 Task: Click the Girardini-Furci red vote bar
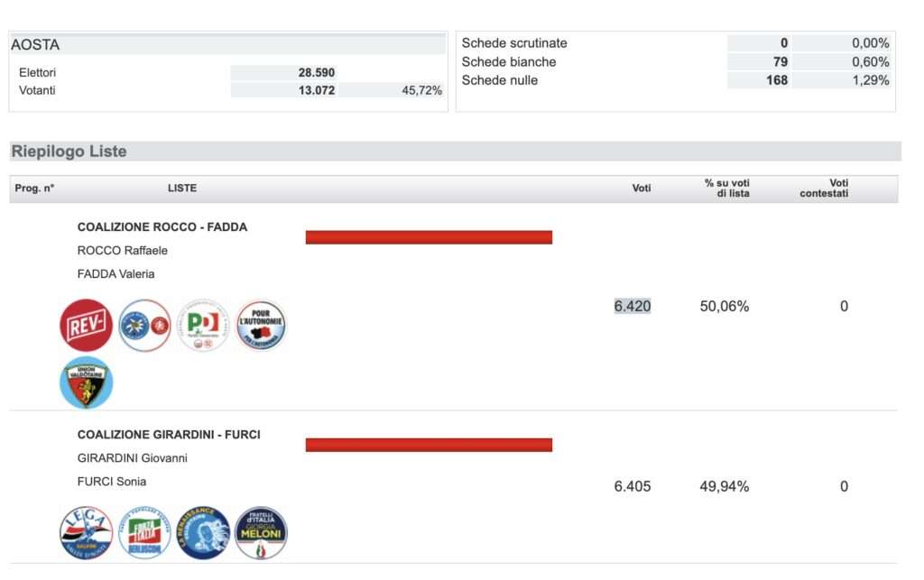click(429, 445)
